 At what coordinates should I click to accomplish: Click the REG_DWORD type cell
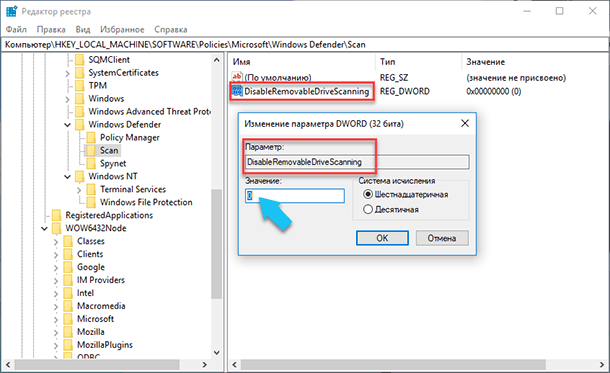point(405,91)
